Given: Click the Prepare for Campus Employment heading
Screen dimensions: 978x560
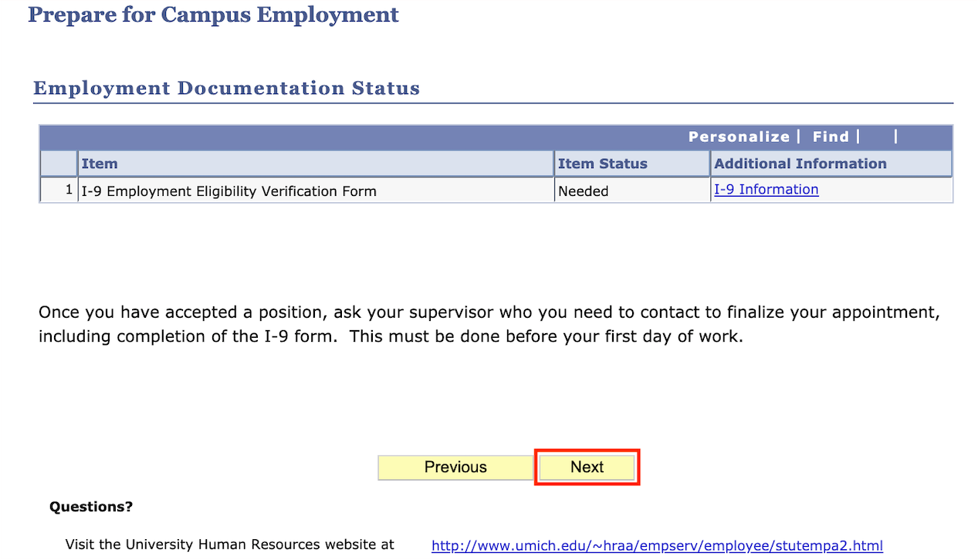Looking at the screenshot, I should point(213,14).
